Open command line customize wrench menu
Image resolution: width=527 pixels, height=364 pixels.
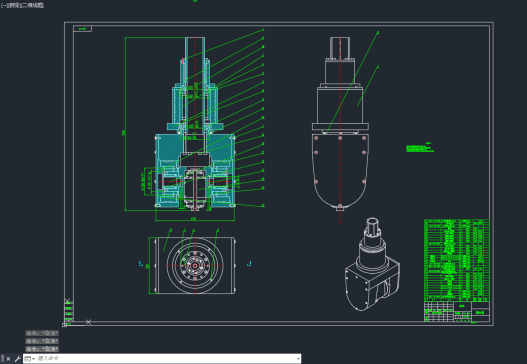17,359
